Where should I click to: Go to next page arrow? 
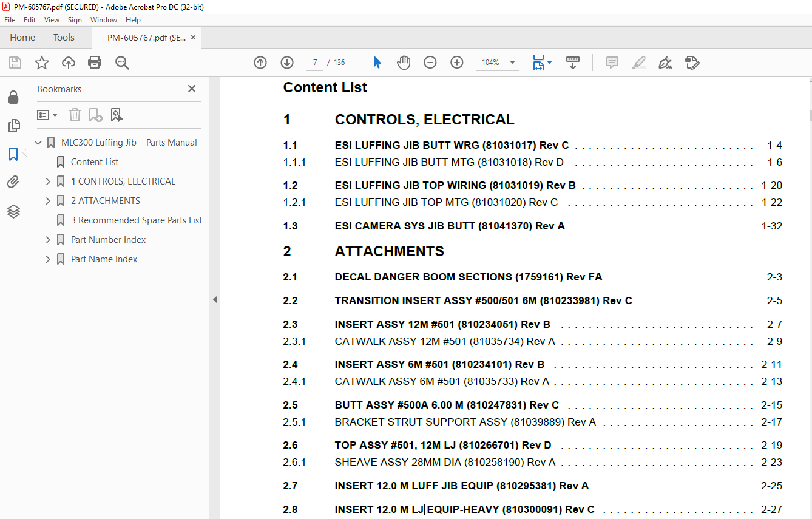[x=287, y=63]
